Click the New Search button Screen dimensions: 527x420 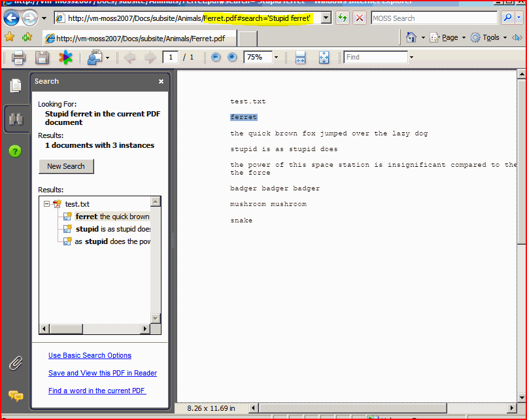66,166
